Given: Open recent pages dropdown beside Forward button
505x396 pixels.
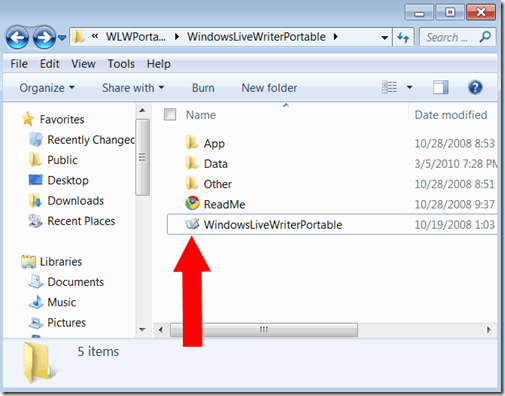Looking at the screenshot, I should [x=62, y=38].
